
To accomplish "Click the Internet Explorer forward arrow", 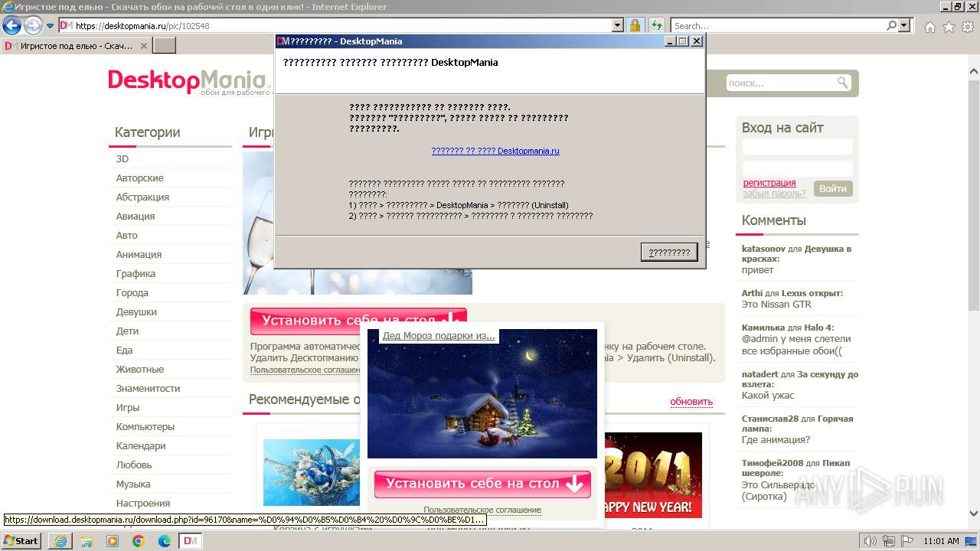I will click(x=33, y=25).
